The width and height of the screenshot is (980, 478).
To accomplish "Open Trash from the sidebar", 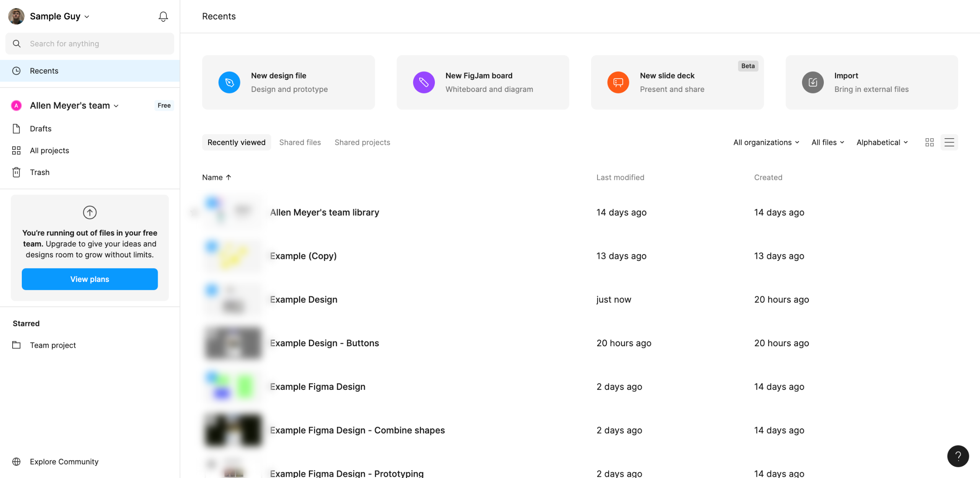I will click(x=39, y=172).
